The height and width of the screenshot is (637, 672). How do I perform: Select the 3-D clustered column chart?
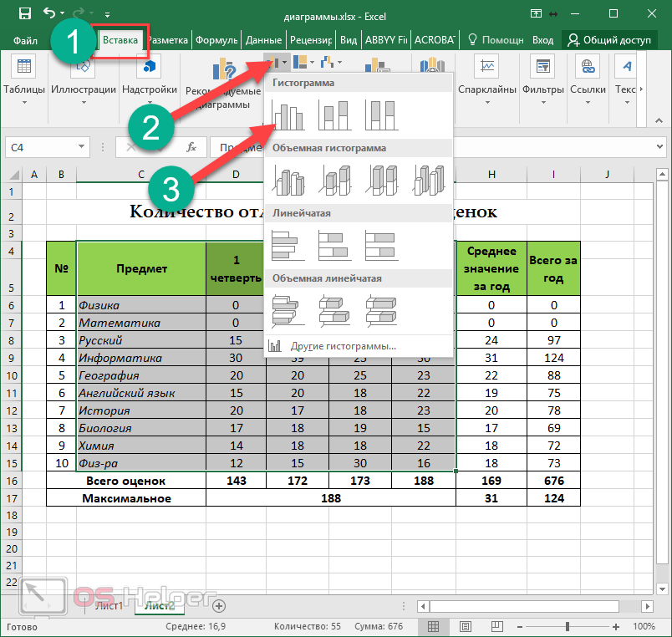coord(288,179)
